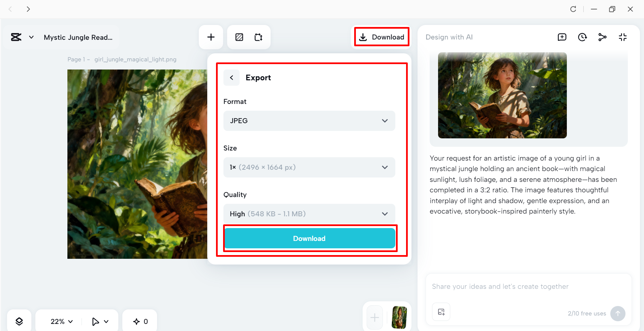644x331 pixels.
Task: Click the generated jungle girl image in chat
Action: pyautogui.click(x=502, y=95)
